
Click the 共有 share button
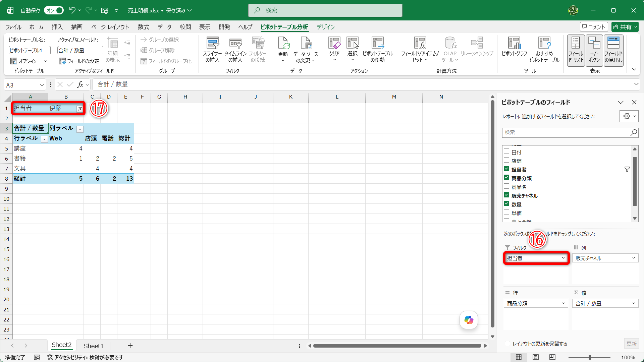pyautogui.click(x=625, y=27)
